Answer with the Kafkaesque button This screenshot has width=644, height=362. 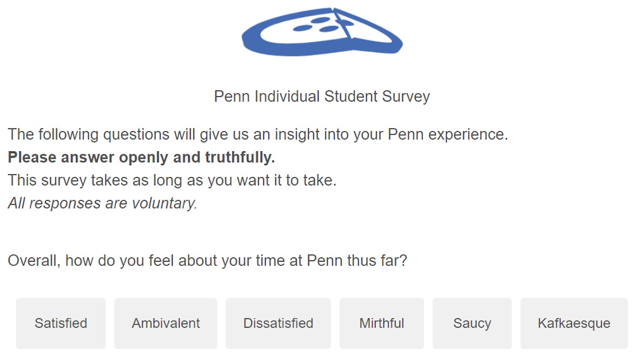tap(574, 323)
